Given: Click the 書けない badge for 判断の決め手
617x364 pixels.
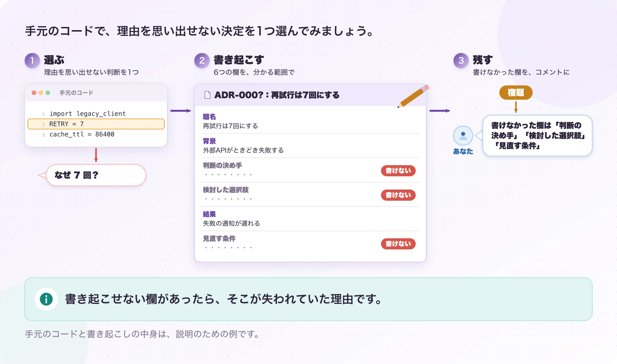Looking at the screenshot, I should click(398, 171).
